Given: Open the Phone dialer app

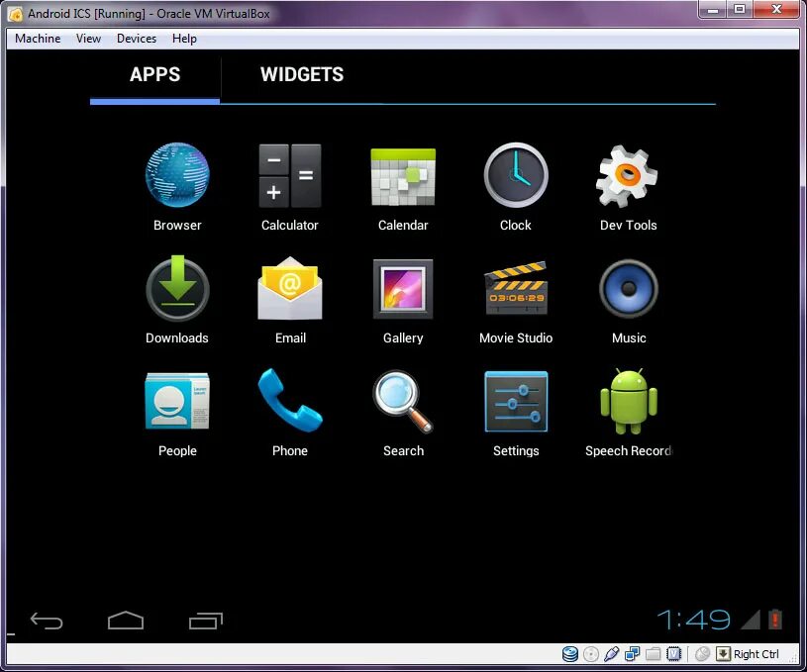Looking at the screenshot, I should (290, 400).
